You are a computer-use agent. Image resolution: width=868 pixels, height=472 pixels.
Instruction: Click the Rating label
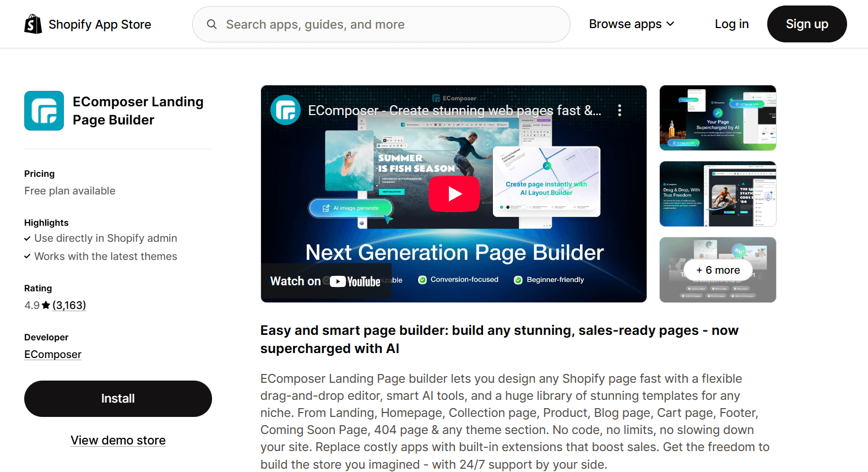point(38,288)
